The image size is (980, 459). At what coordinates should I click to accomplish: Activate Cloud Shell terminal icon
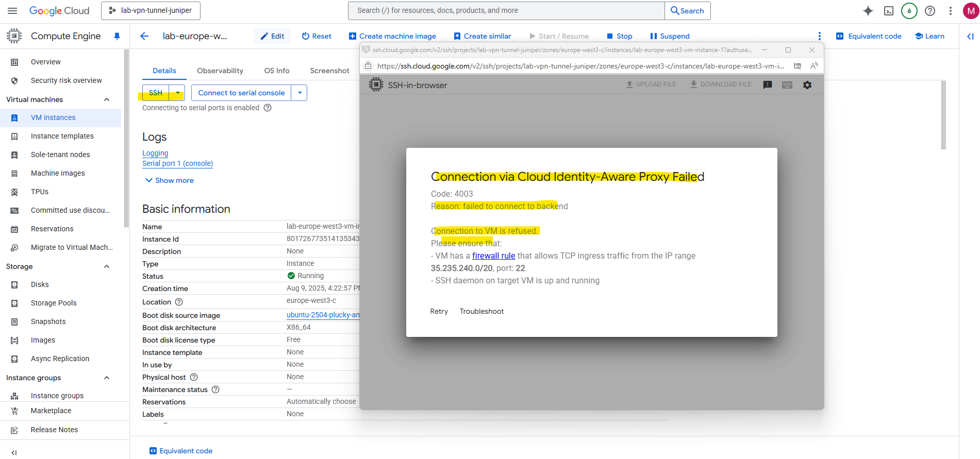[889, 11]
